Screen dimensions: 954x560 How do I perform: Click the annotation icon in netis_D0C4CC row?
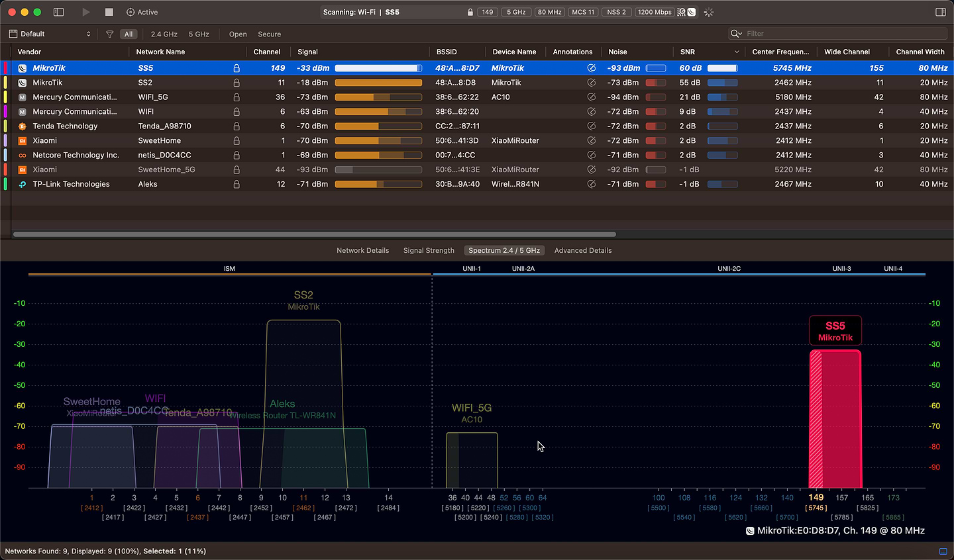(591, 155)
